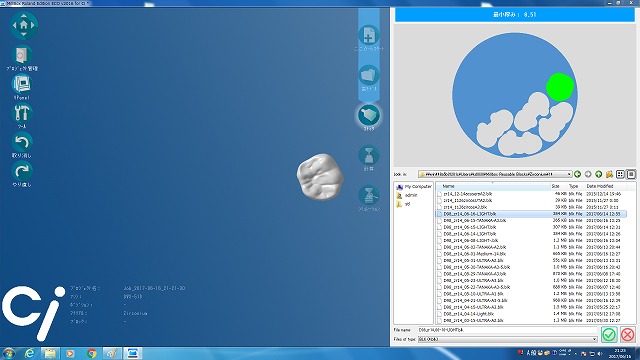Click the calculate workflow step icon
This screenshot has width=640, height=360.
point(369,155)
